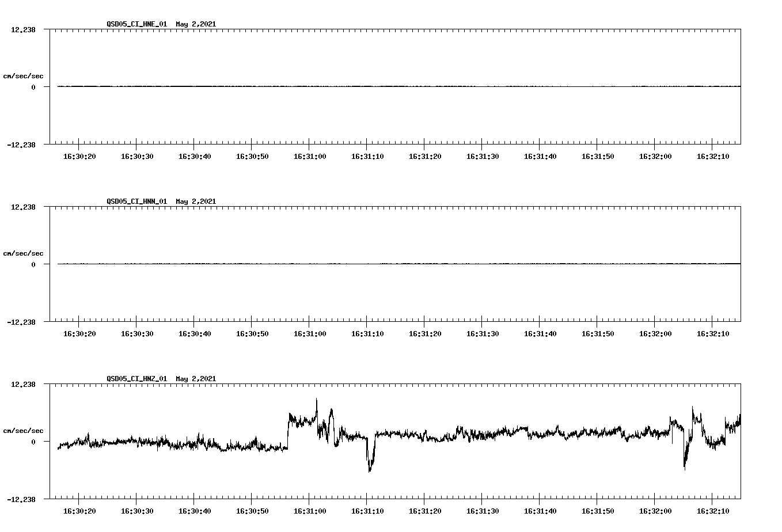Screen dimensions: 782x532
Task: Click the sharp dip near 16:32:05 on the HNZ trace
Action: [685, 463]
